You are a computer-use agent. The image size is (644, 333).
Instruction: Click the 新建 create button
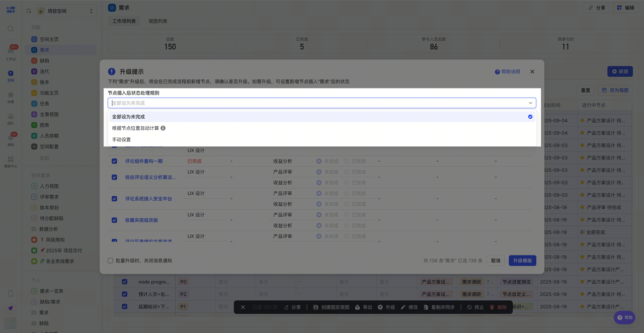click(620, 72)
